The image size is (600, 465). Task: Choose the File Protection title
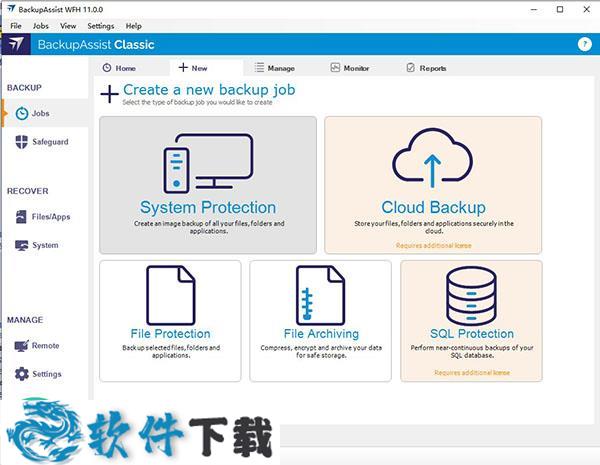(x=170, y=334)
